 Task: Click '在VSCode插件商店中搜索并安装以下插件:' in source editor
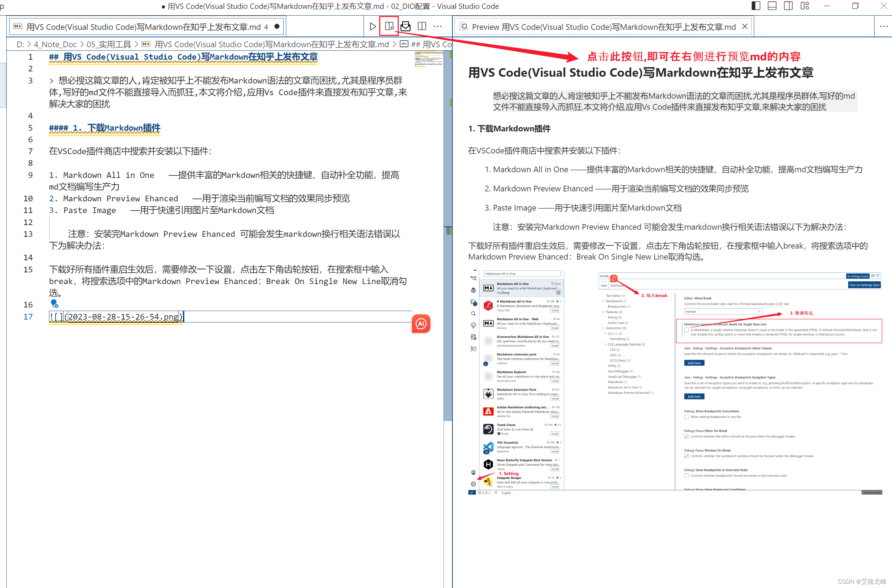[x=130, y=152]
